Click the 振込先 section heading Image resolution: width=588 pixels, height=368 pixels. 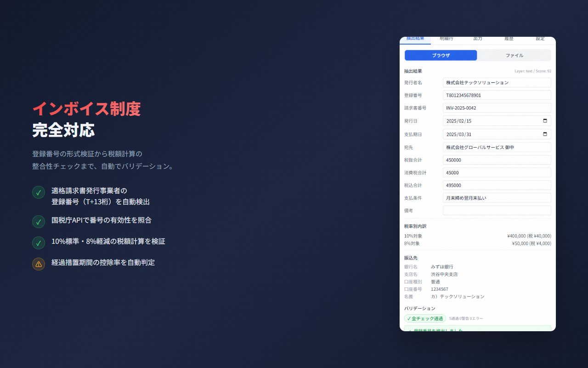coord(411,258)
